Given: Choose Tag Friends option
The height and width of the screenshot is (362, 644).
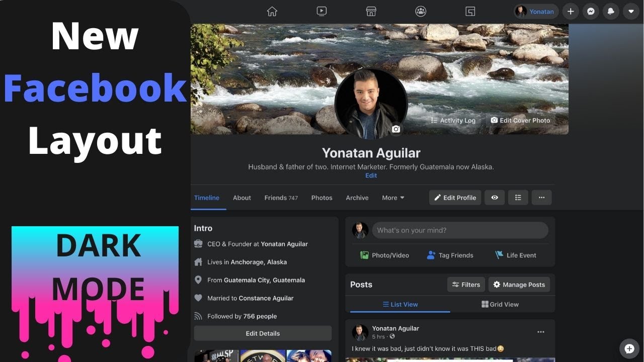Looking at the screenshot, I should click(450, 255).
